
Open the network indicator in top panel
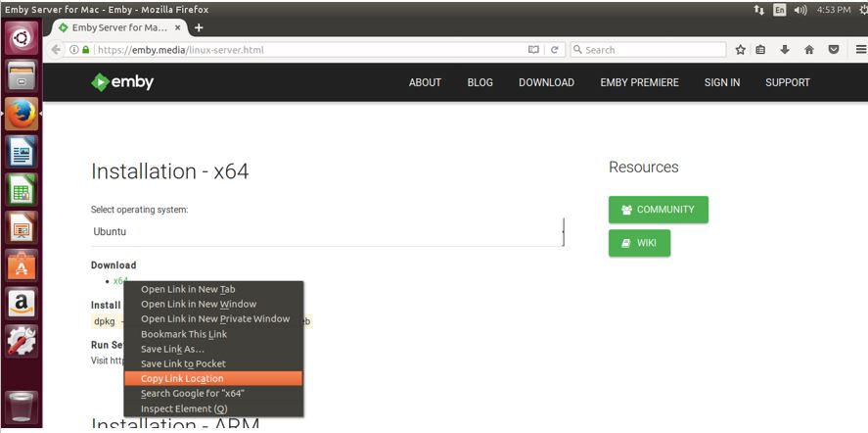pyautogui.click(x=759, y=10)
